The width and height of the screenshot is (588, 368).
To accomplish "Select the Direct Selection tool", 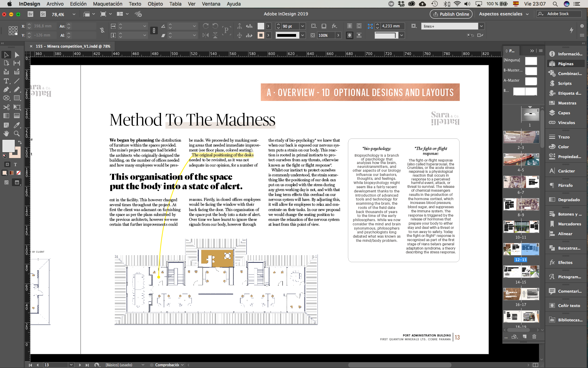I will point(17,55).
